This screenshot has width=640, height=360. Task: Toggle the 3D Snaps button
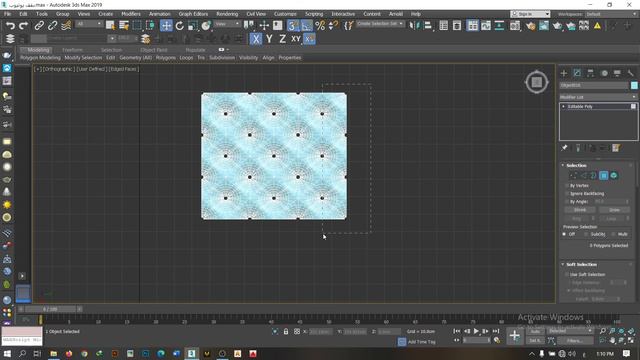pyautogui.click(x=292, y=26)
